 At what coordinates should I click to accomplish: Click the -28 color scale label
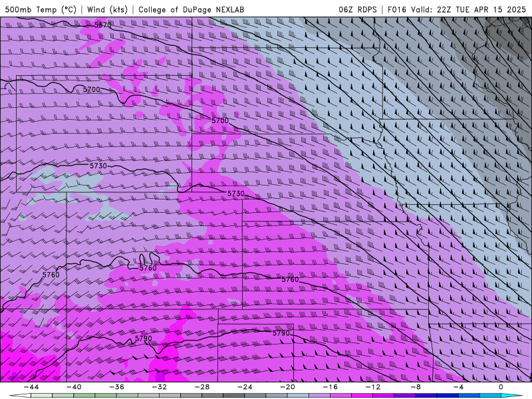(202, 387)
